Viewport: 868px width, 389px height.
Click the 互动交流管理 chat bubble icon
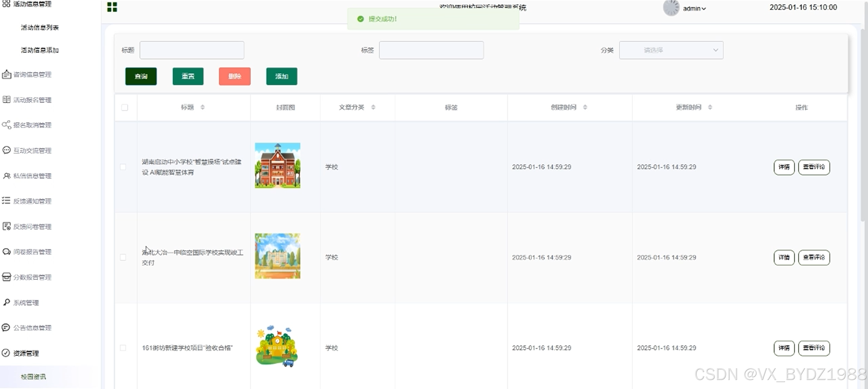point(6,150)
